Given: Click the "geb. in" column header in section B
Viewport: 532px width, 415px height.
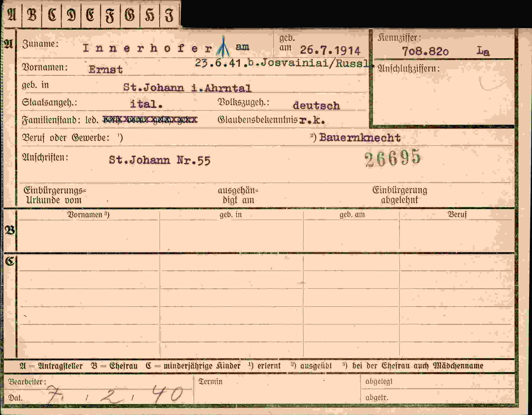Looking at the screenshot, I should [x=230, y=215].
